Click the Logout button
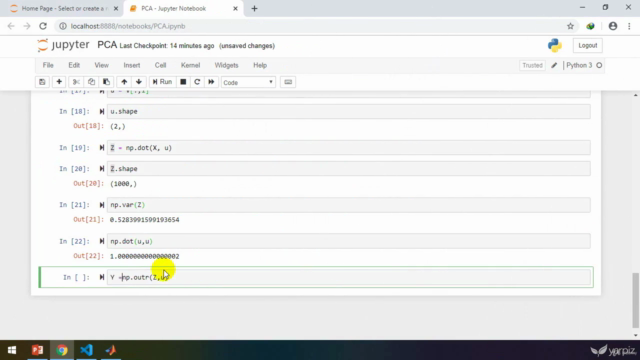The width and height of the screenshot is (640, 360). pos(587,45)
